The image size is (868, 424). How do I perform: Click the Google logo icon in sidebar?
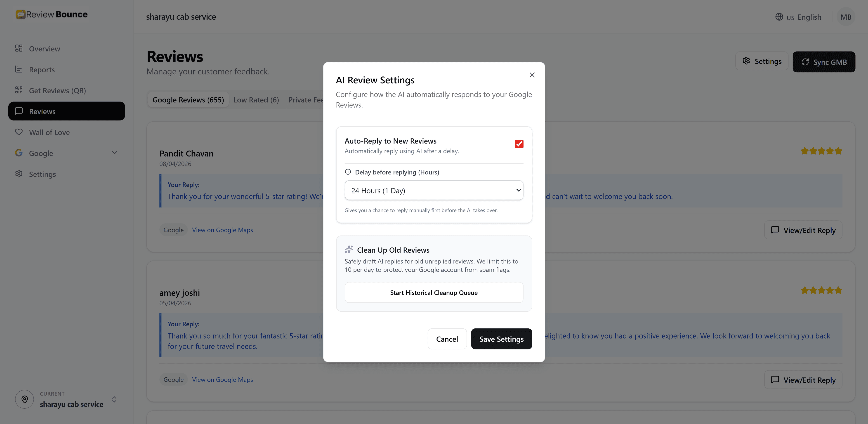(19, 153)
